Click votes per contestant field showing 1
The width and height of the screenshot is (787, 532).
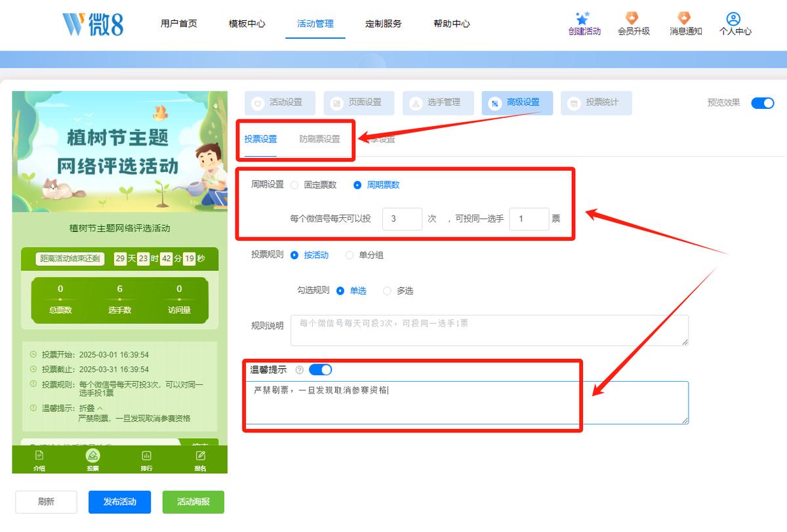529,219
